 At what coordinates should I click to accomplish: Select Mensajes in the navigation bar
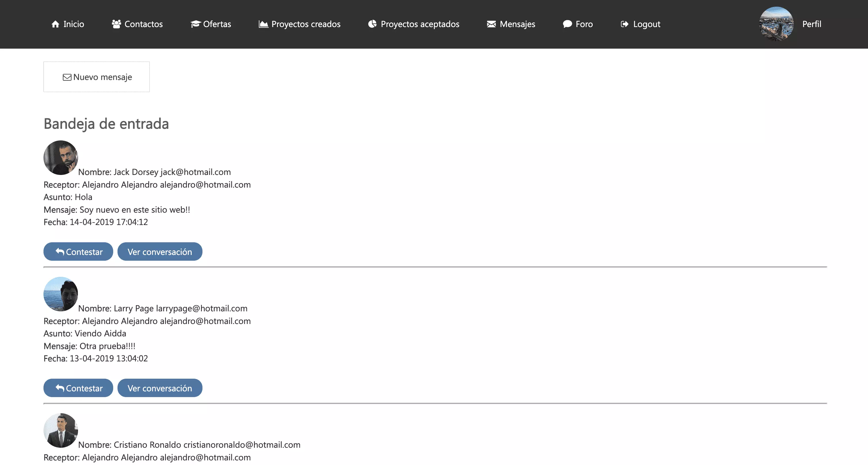click(511, 24)
